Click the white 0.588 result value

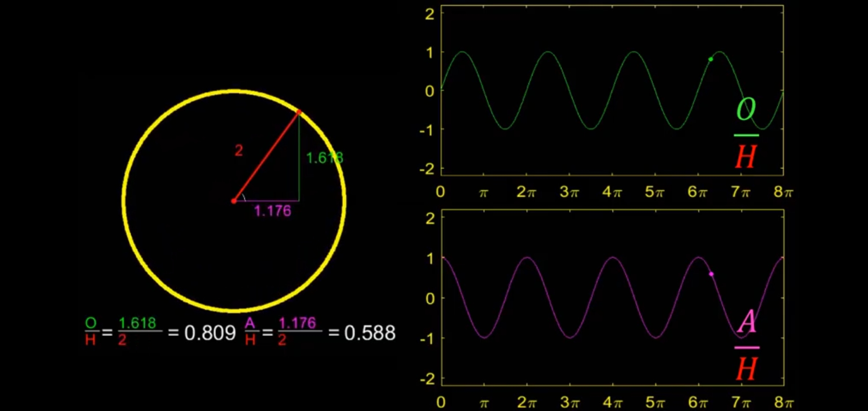coord(370,333)
